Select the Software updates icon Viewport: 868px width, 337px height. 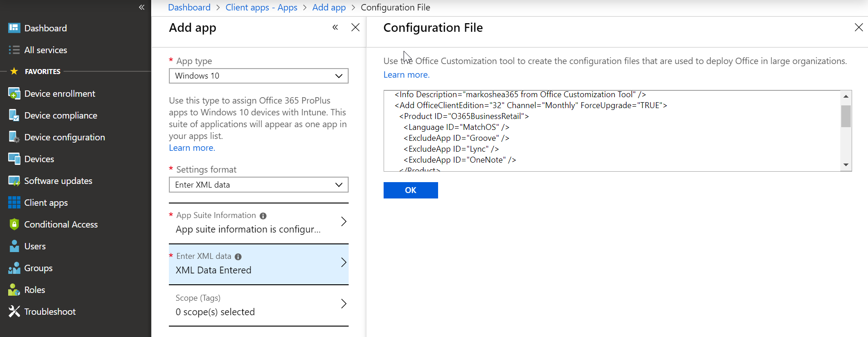click(x=14, y=181)
